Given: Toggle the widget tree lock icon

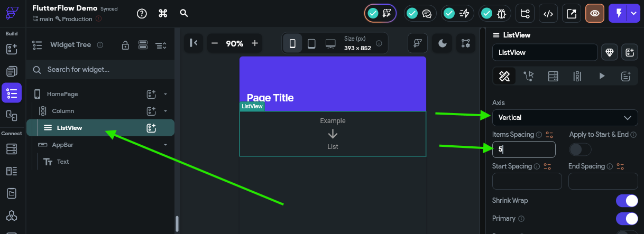Looking at the screenshot, I should click(x=125, y=45).
